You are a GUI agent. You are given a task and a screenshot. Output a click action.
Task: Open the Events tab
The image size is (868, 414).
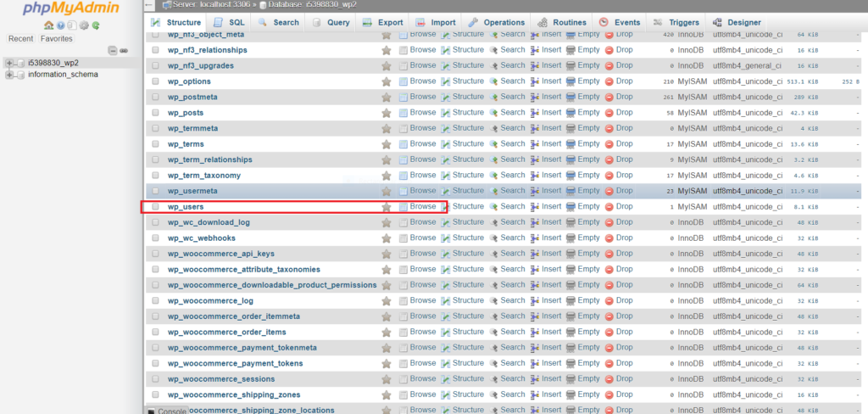tap(620, 23)
